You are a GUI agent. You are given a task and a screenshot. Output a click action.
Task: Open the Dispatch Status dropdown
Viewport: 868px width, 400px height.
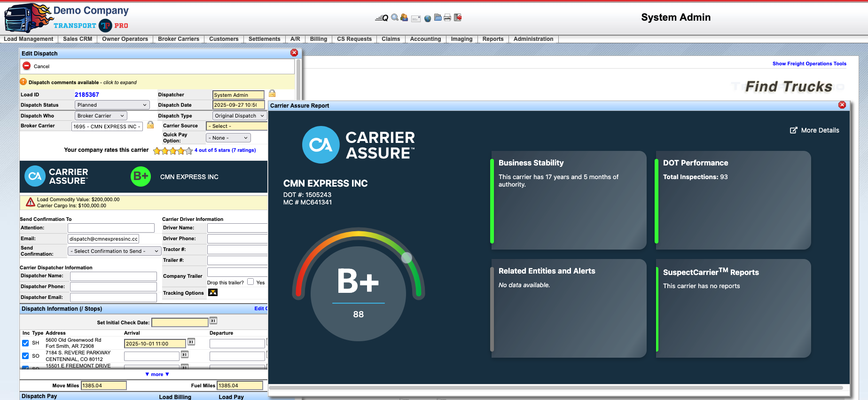112,105
